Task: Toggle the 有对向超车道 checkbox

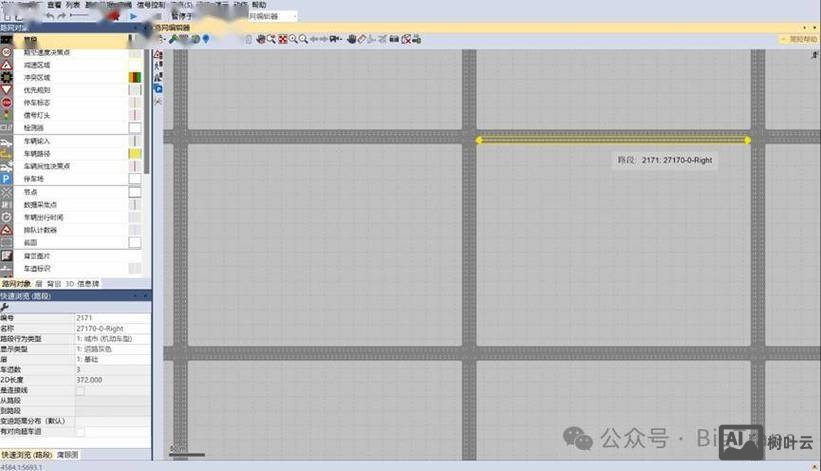Action: click(x=80, y=432)
